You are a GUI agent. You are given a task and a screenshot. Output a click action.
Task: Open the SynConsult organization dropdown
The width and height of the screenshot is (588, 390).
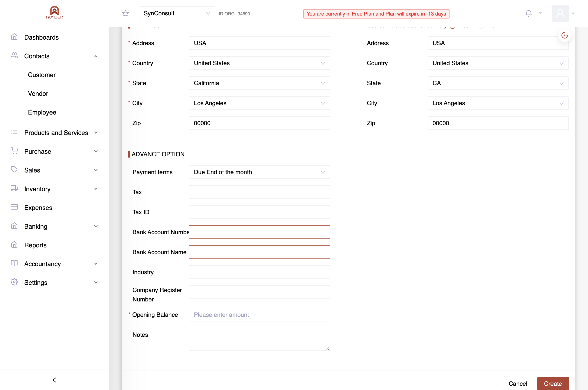pyautogui.click(x=177, y=13)
